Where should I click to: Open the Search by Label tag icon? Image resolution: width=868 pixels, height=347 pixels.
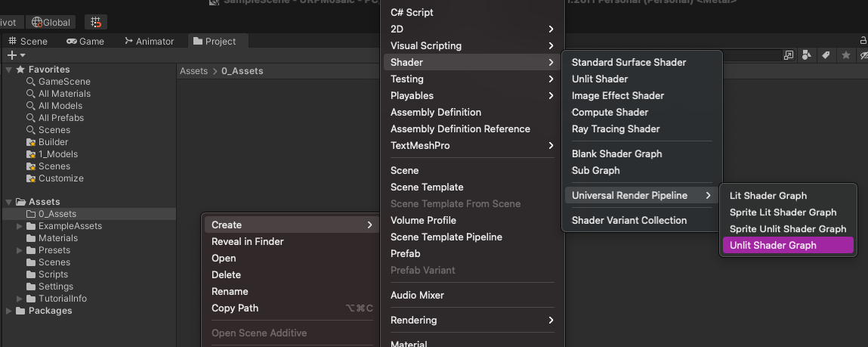tap(826, 55)
